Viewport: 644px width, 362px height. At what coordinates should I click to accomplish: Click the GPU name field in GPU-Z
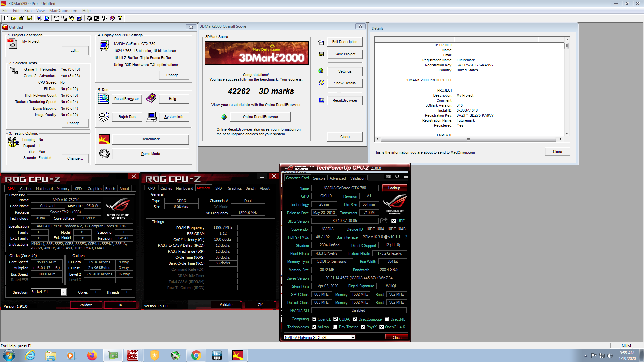pyautogui.click(x=344, y=188)
